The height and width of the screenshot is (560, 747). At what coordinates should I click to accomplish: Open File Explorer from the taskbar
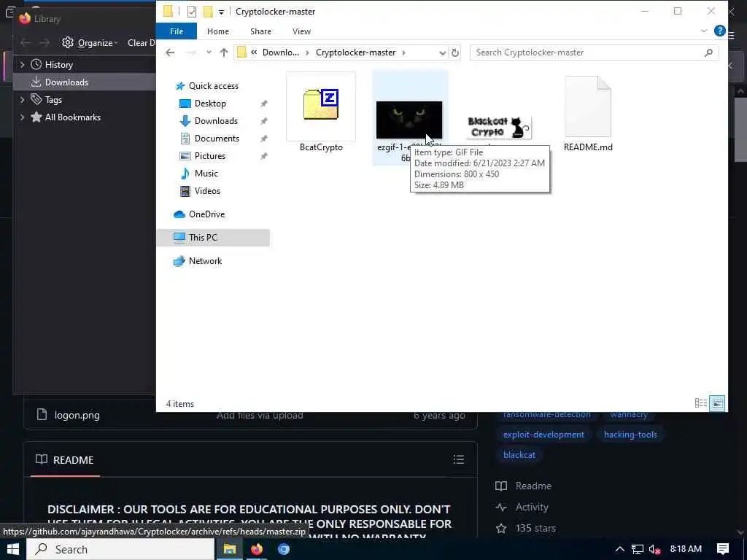[x=230, y=549]
